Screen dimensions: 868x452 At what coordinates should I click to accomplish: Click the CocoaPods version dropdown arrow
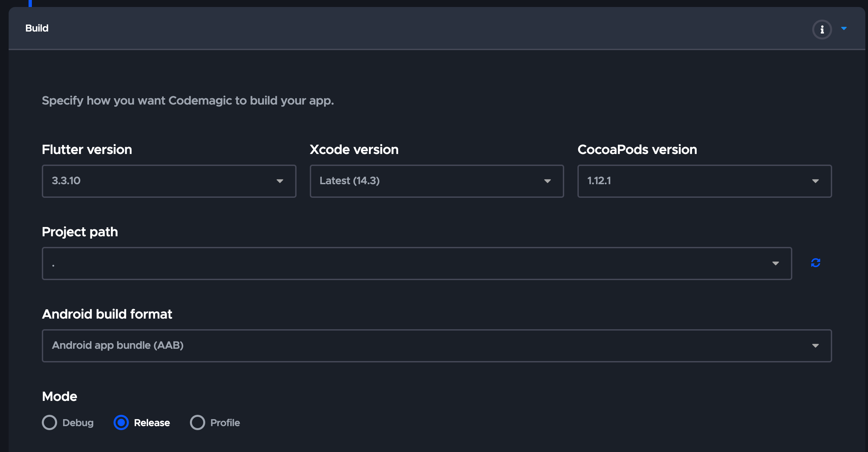click(x=815, y=181)
